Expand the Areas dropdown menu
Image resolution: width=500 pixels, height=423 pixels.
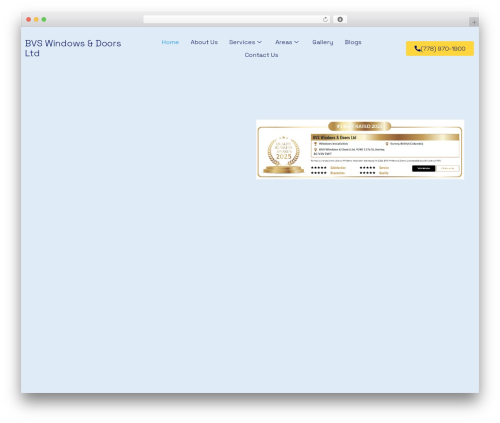point(287,42)
